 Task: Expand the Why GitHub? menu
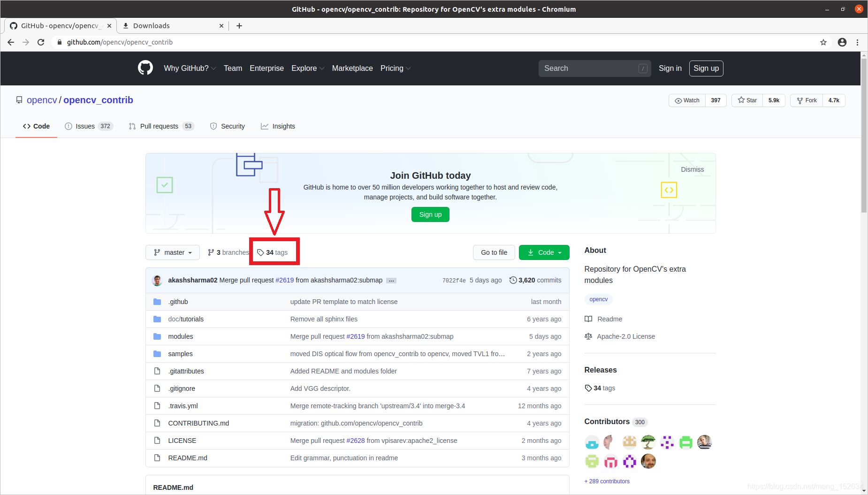click(x=190, y=69)
